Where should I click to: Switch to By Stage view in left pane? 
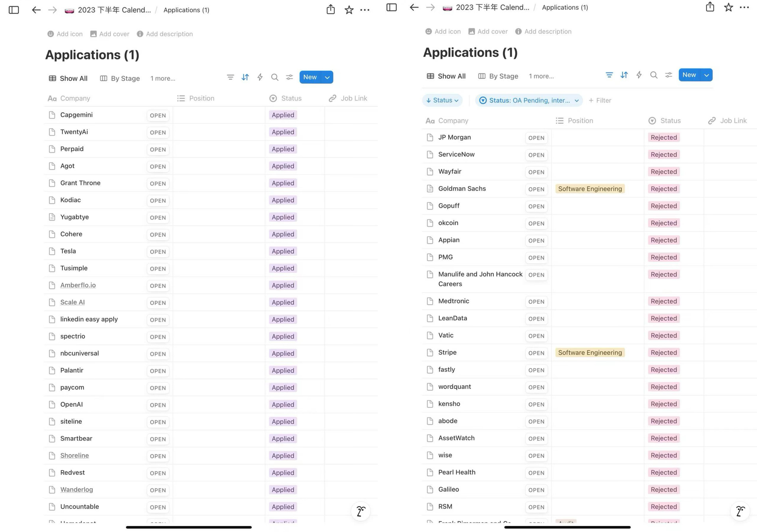120,78
